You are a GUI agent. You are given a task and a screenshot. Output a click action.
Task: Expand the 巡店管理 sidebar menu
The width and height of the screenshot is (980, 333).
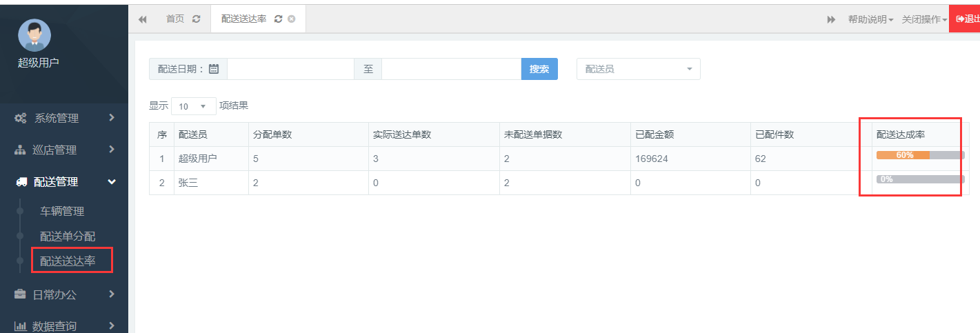click(x=63, y=150)
